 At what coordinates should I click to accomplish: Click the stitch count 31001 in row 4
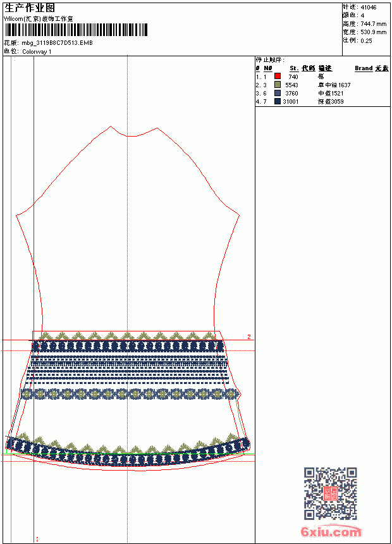[290, 101]
